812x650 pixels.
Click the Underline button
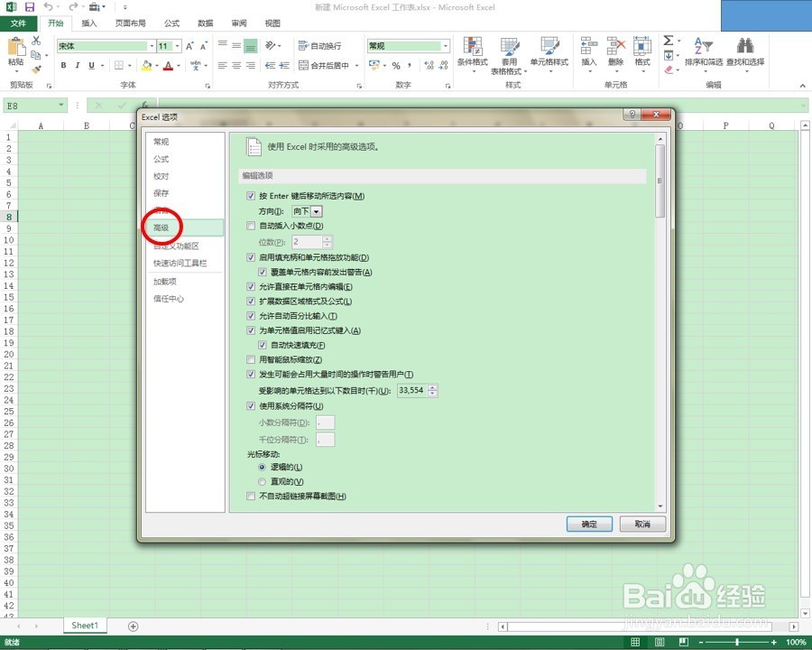point(92,65)
